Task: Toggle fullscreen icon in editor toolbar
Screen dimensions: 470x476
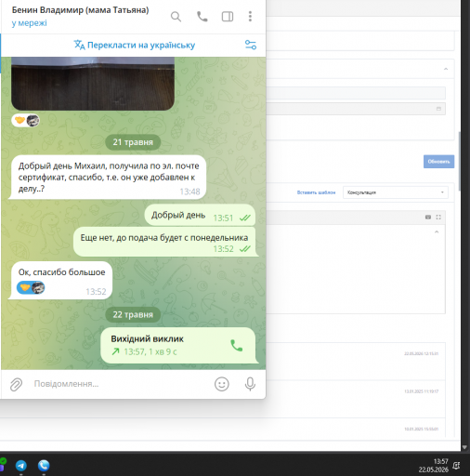Action: pyautogui.click(x=438, y=218)
